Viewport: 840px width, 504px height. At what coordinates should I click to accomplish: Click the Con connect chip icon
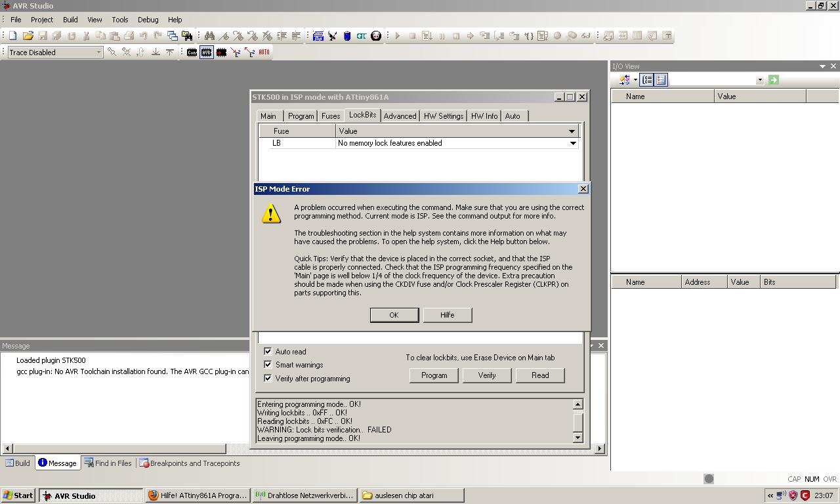pos(192,52)
